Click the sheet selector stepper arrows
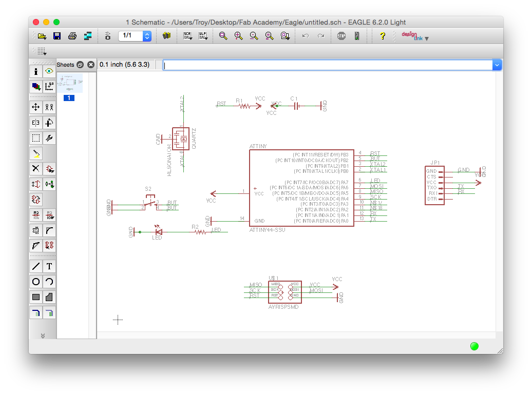 coord(147,36)
